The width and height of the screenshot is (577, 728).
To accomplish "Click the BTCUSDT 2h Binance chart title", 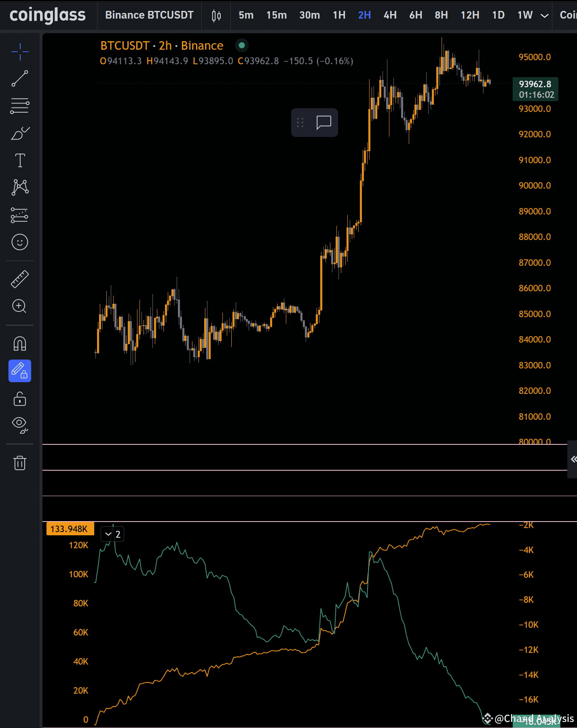I will (x=162, y=46).
